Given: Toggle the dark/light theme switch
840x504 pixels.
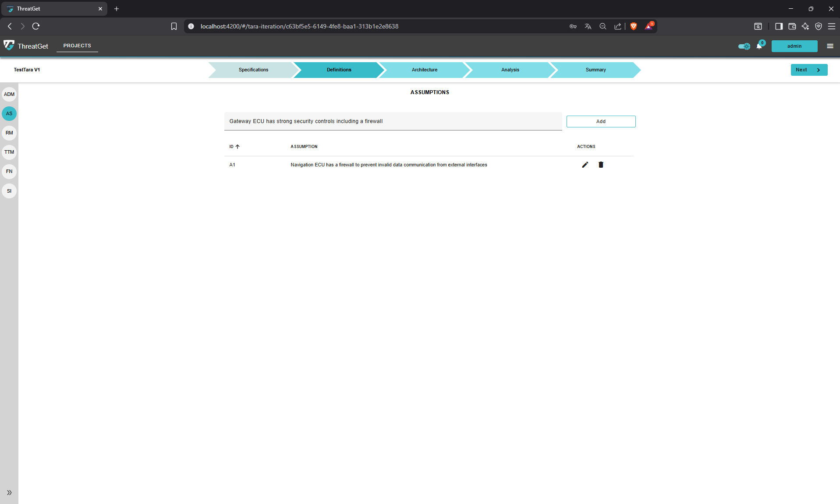Looking at the screenshot, I should [744, 46].
